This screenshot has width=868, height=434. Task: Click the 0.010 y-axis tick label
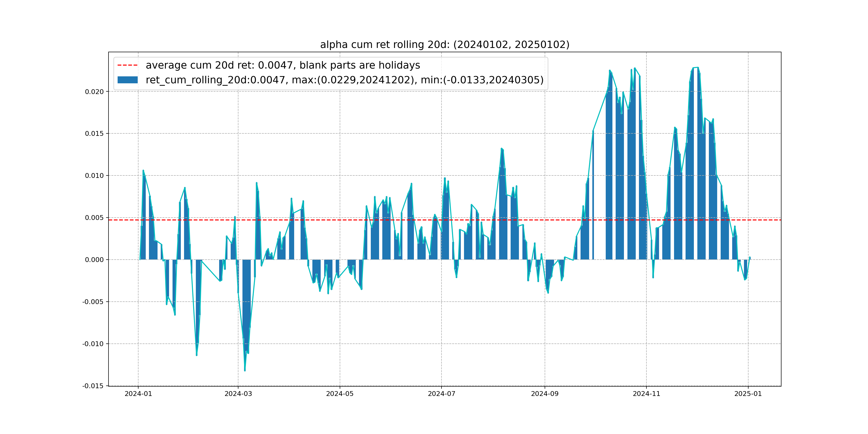94,176
